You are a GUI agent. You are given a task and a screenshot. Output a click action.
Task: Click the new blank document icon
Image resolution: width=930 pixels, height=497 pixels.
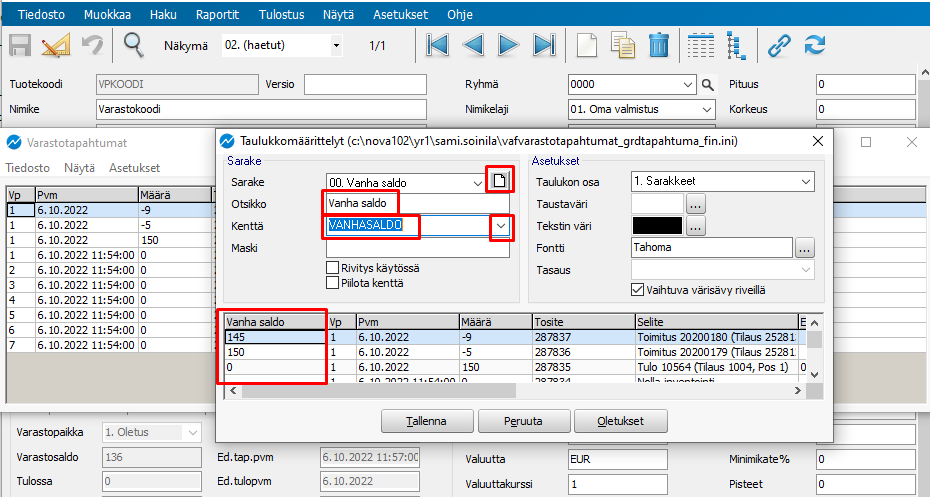click(588, 45)
